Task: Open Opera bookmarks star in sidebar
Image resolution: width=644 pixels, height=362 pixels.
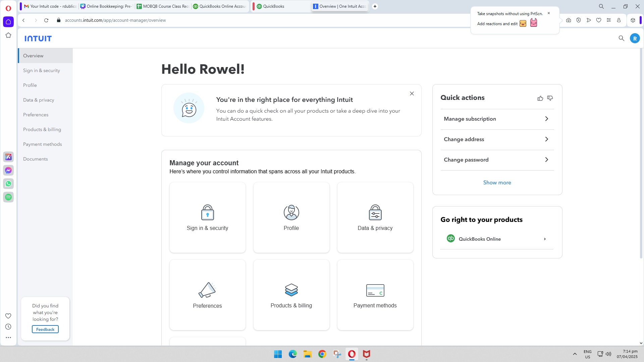Action: 8,35
